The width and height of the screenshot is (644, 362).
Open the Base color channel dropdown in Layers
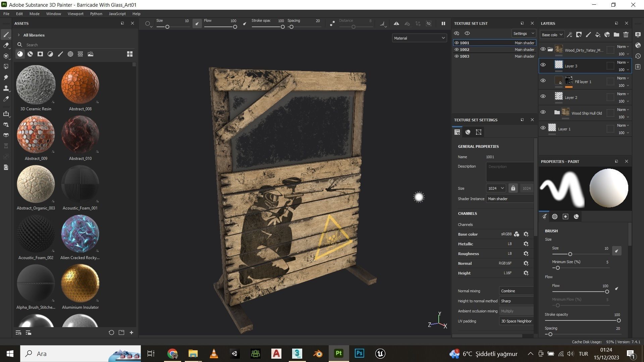552,35
